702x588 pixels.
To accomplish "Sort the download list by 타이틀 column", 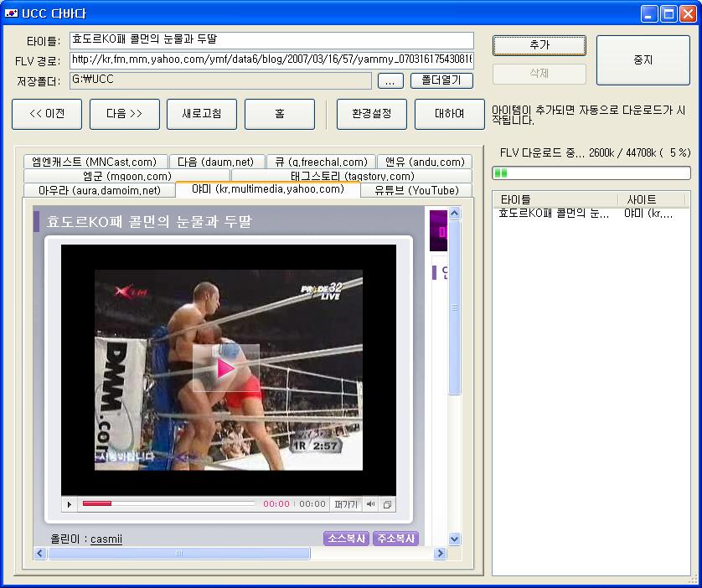I will pyautogui.click(x=555, y=200).
